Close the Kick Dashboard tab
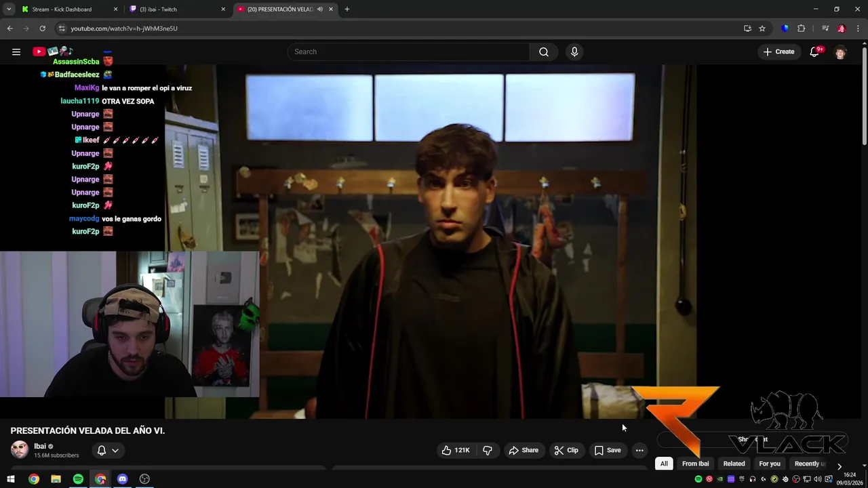This screenshot has width=868, height=488. click(115, 9)
